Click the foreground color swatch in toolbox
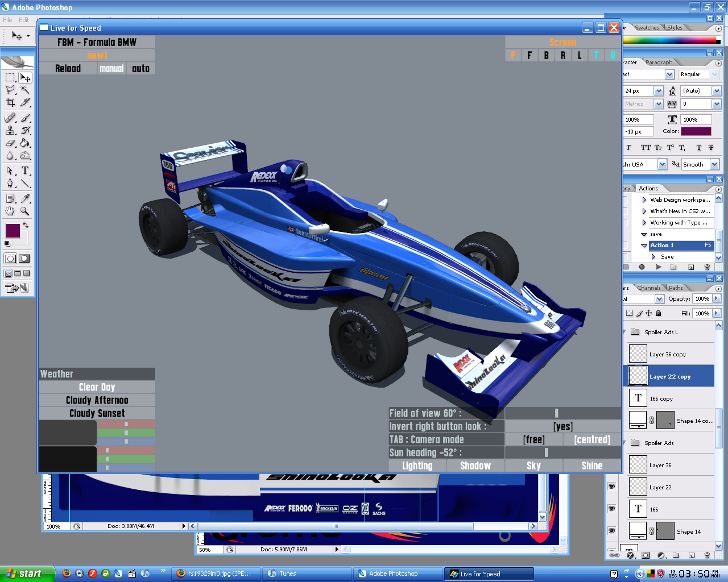This screenshot has height=582, width=728. click(13, 231)
